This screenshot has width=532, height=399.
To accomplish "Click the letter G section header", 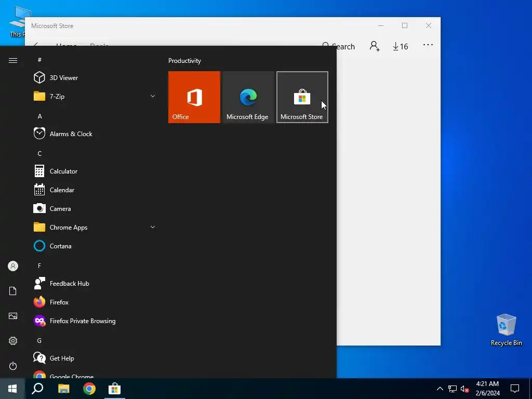I will coord(39,340).
